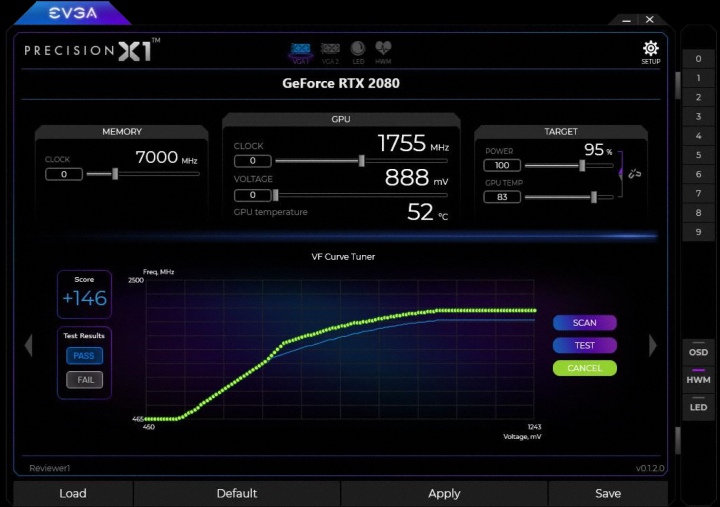Cancel the running scan
Screen dimensions: 720x507
(585, 368)
